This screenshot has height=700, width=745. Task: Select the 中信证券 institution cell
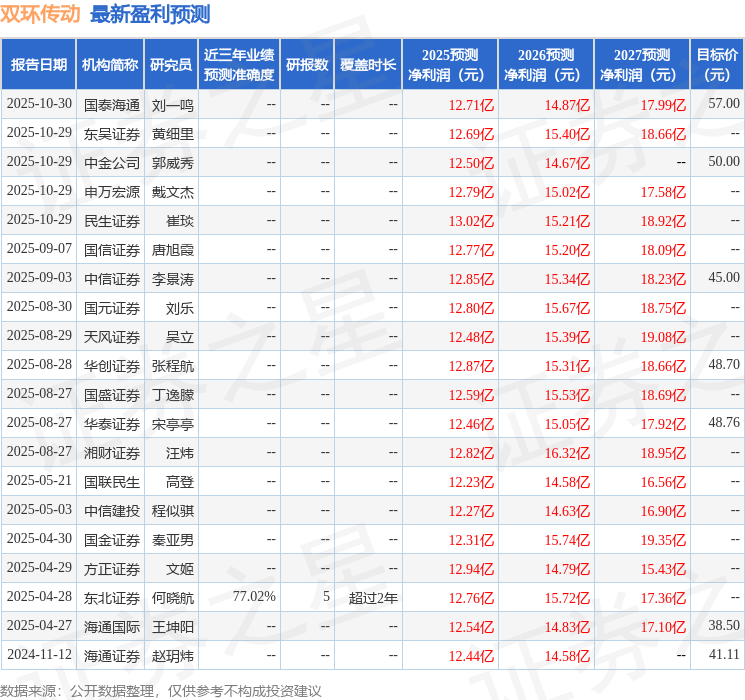[x=112, y=279]
